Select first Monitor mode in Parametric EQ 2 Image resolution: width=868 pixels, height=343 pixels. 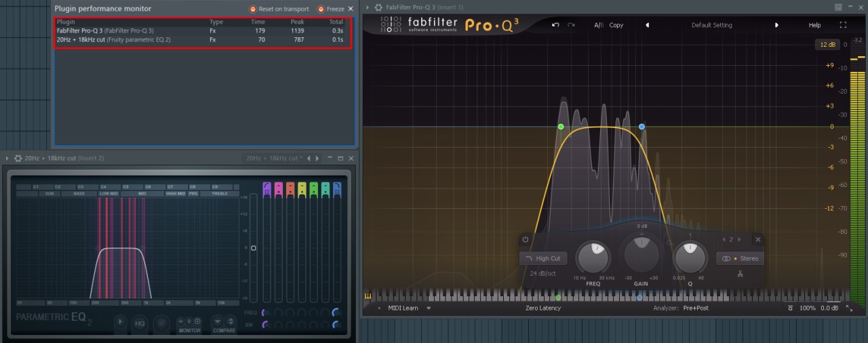tap(181, 321)
